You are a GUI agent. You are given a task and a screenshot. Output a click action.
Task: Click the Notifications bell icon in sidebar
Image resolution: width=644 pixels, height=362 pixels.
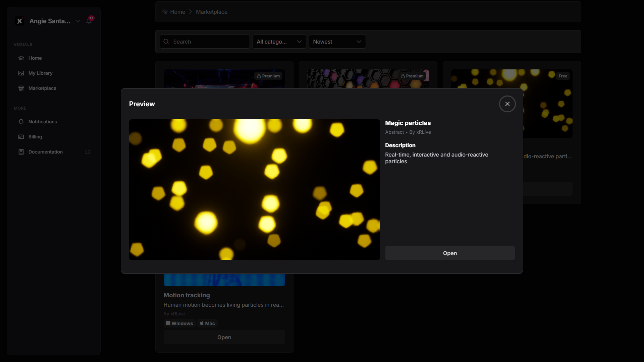click(x=21, y=122)
